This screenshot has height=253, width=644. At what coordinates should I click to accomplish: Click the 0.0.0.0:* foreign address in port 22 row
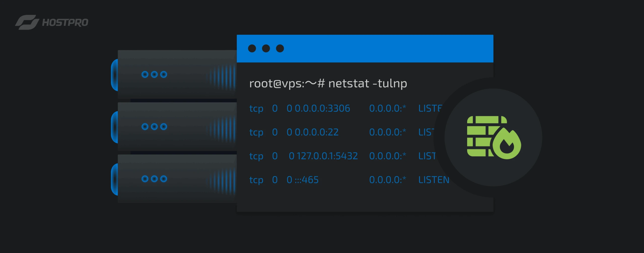pos(387,132)
